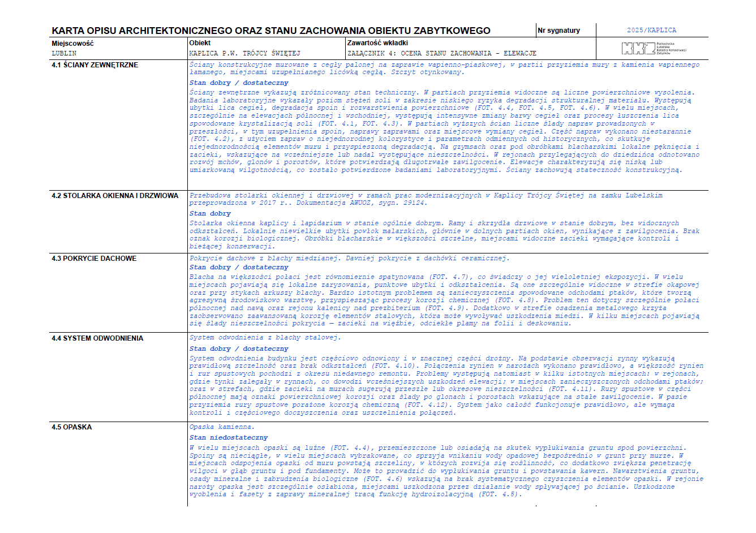Click the "Nr sygnatury" label
This screenshot has width=756, height=533.
tap(559, 31)
